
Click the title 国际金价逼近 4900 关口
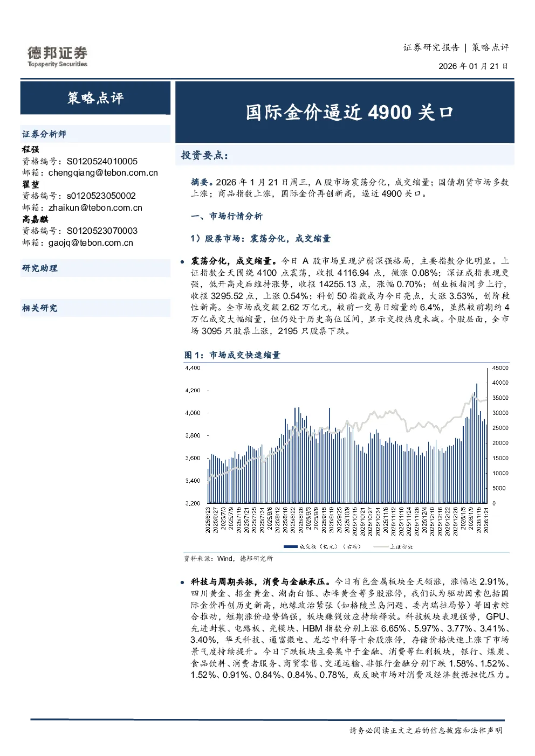coord(349,113)
